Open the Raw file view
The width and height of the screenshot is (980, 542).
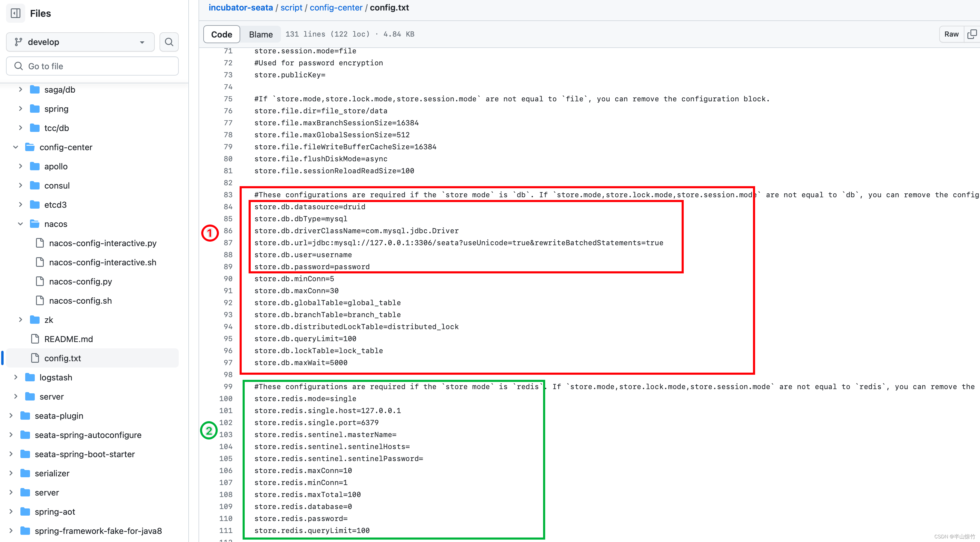click(952, 34)
